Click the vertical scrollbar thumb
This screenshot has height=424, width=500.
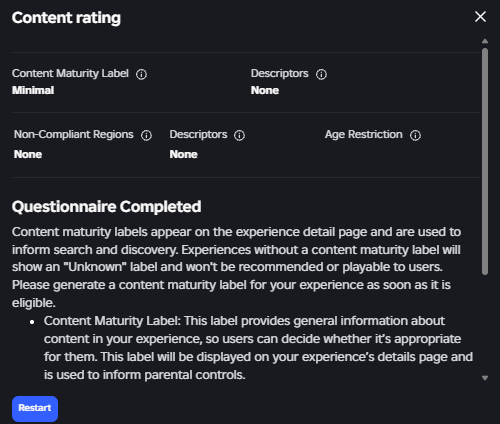(x=485, y=161)
